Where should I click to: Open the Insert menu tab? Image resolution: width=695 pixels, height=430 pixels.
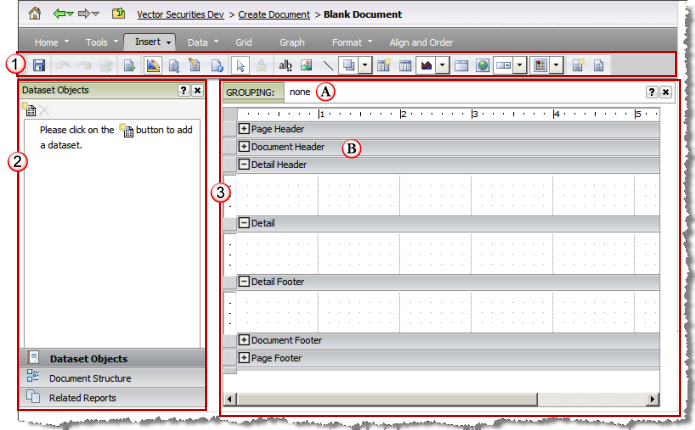(150, 42)
